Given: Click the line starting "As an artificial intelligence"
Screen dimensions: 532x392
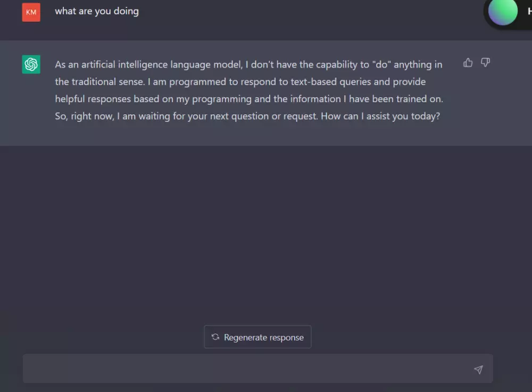Looking at the screenshot, I should point(248,65).
